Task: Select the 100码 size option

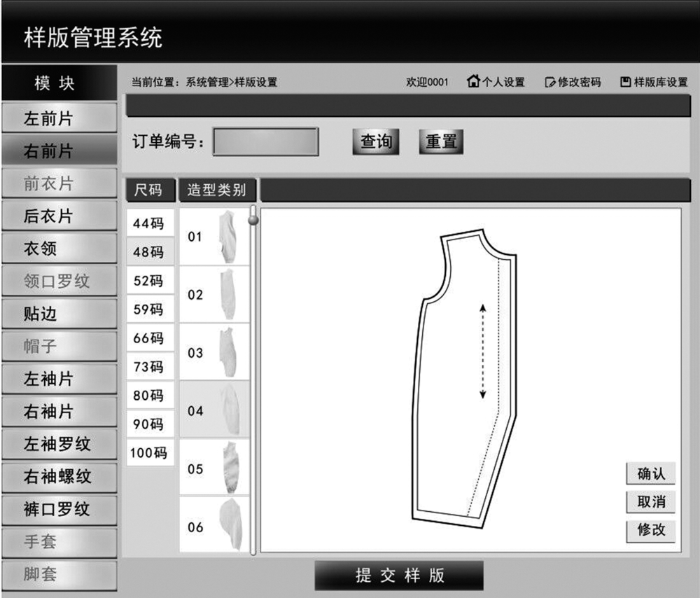Action: (x=149, y=453)
